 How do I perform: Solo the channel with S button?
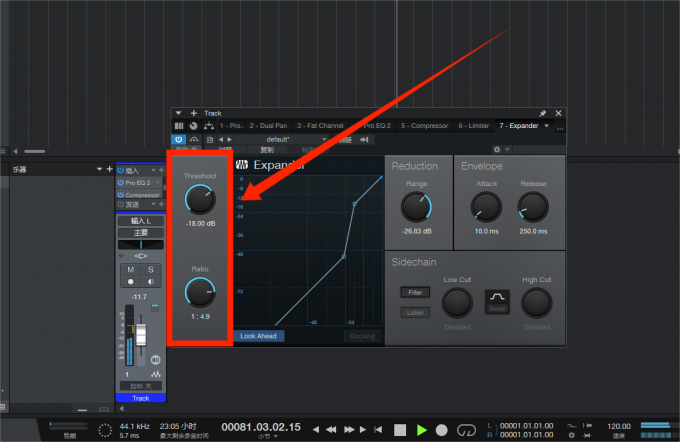(150, 269)
